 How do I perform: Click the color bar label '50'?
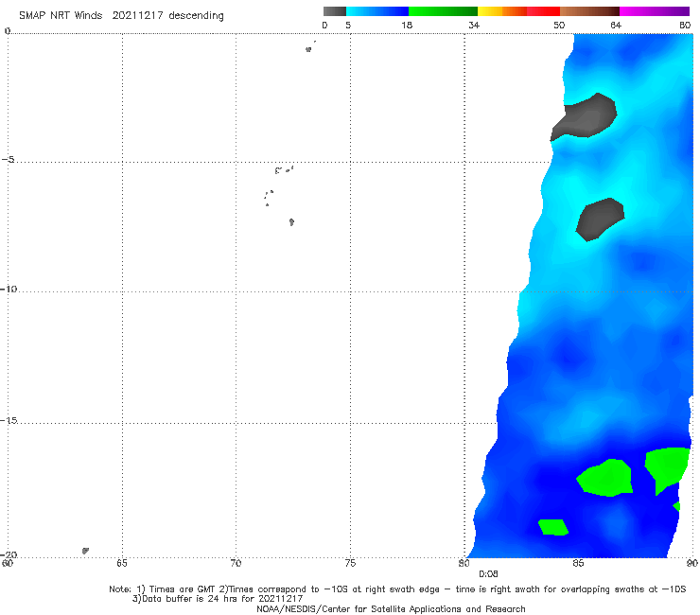click(559, 25)
